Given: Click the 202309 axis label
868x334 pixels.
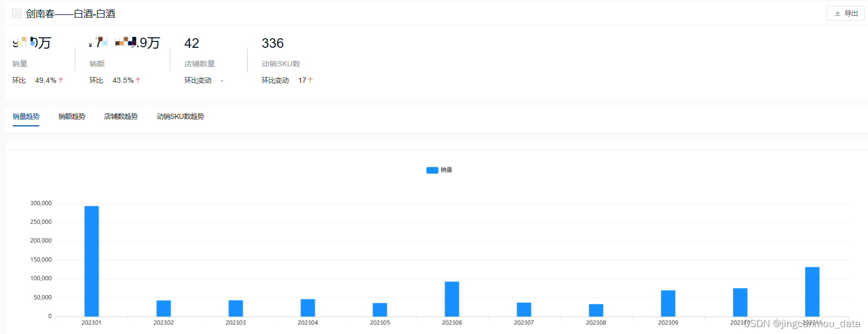Looking at the screenshot, I should [668, 323].
